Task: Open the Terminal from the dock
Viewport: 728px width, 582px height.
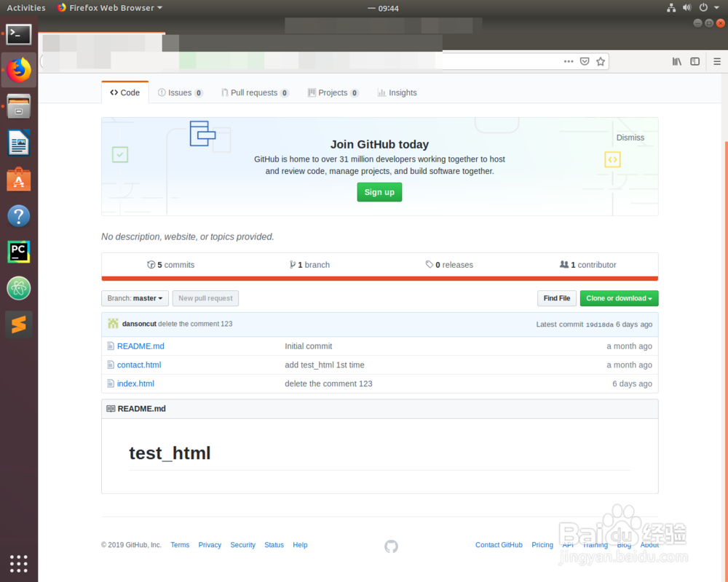Action: (19, 34)
